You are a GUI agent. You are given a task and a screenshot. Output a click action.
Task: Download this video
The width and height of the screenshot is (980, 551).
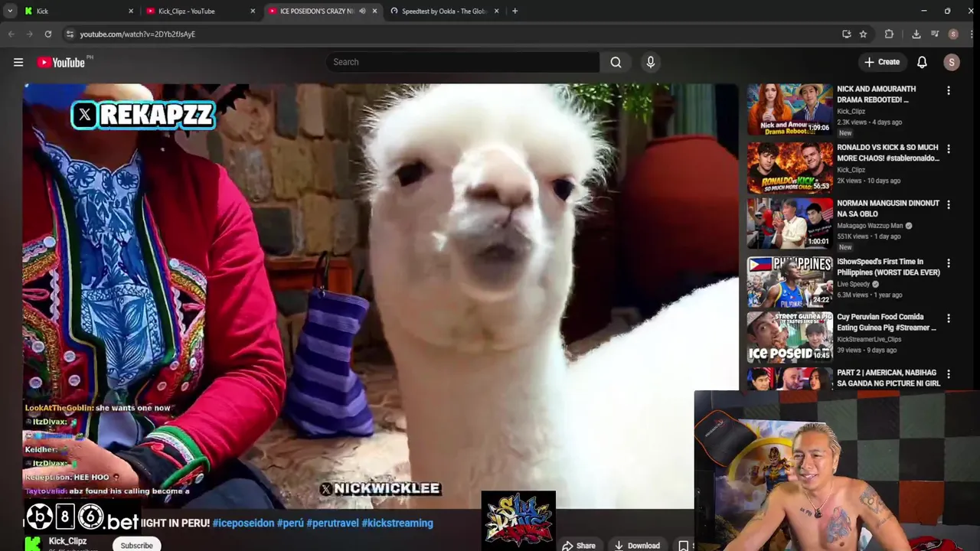(637, 546)
